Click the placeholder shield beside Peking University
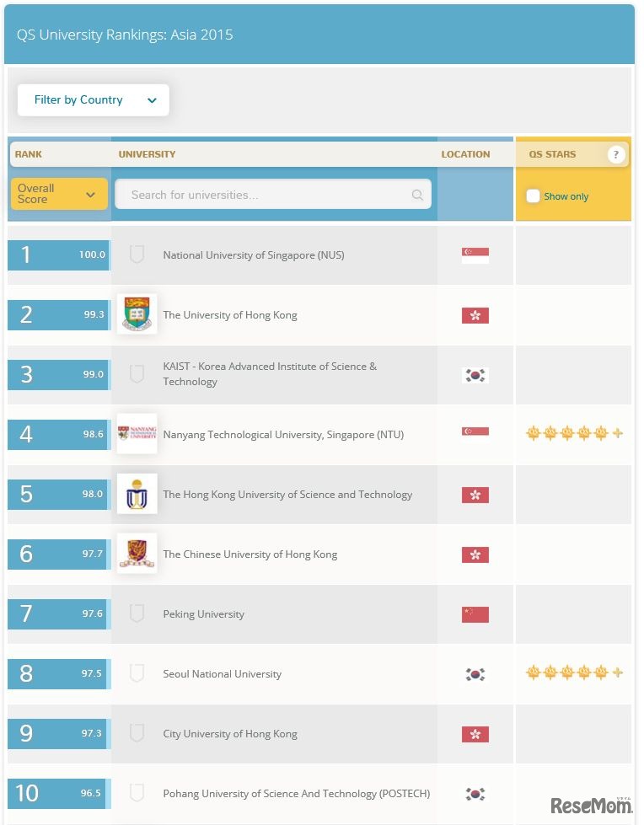 click(137, 613)
